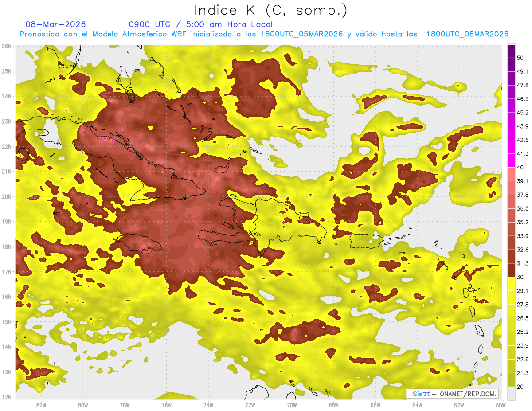Click the color scale label '40'
Viewport: 532px width, 411px height.
pyautogui.click(x=520, y=167)
